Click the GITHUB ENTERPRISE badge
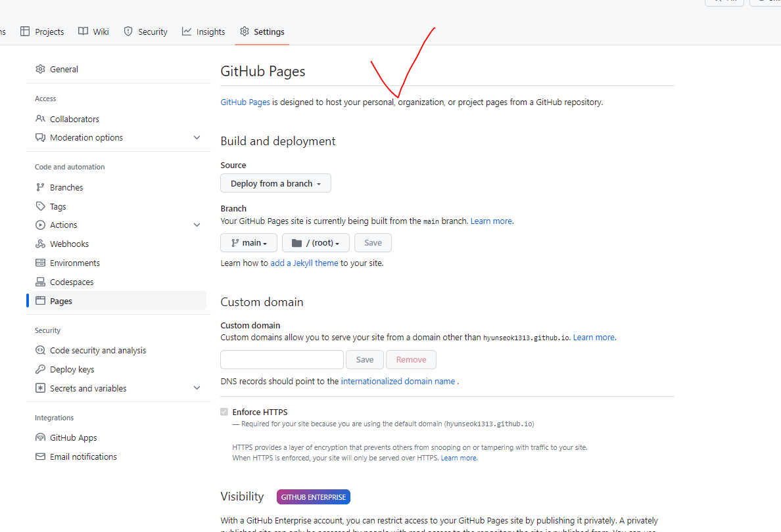Viewport: 781px width, 532px height. [314, 497]
